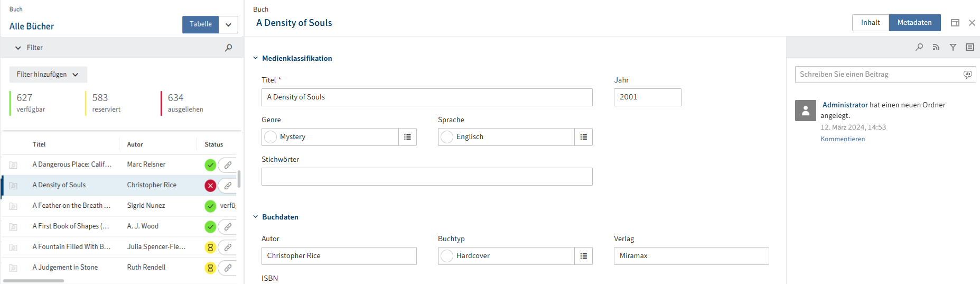Expand the Filter hinzufügen dropdown
980x284 pixels.
(48, 75)
